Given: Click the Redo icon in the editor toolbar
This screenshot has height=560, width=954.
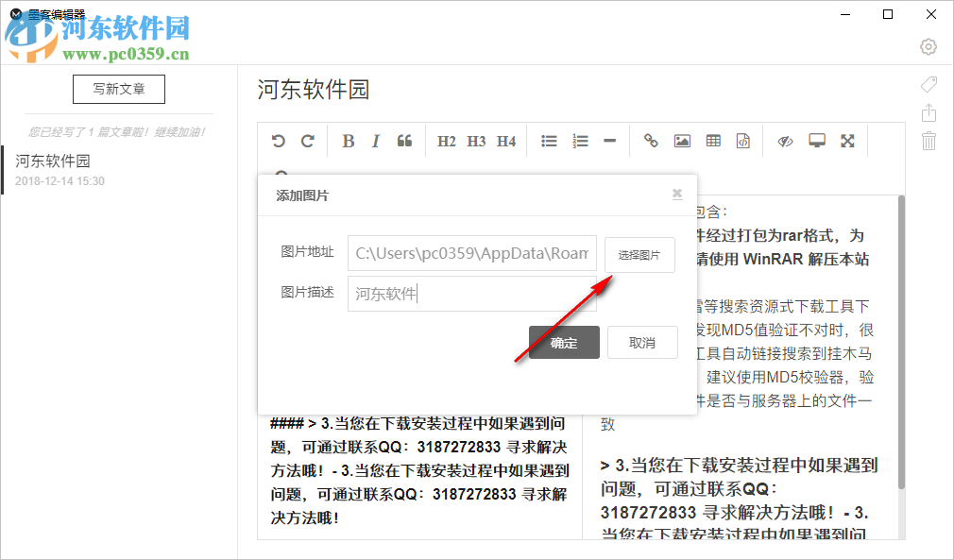Looking at the screenshot, I should (307, 140).
